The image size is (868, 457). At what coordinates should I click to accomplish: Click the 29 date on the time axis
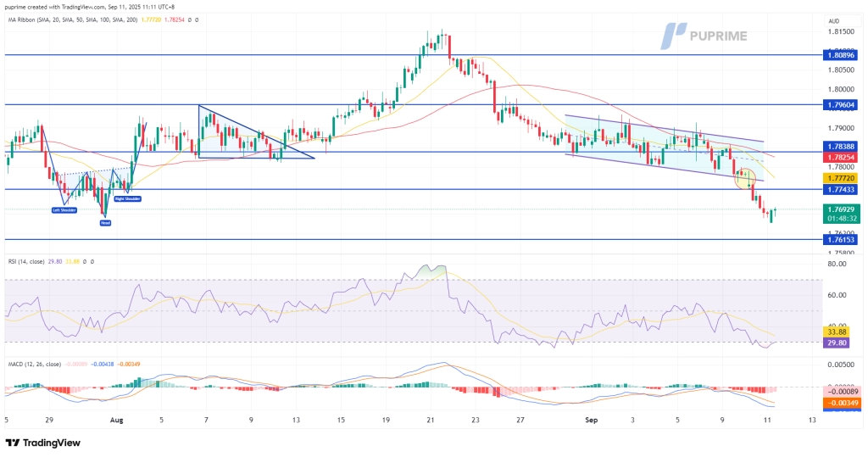click(x=49, y=421)
